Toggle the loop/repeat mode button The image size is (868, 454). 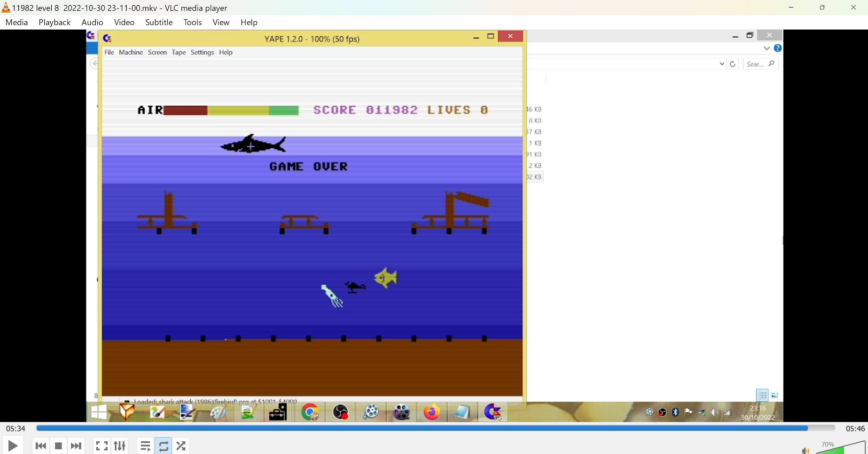coord(164,446)
